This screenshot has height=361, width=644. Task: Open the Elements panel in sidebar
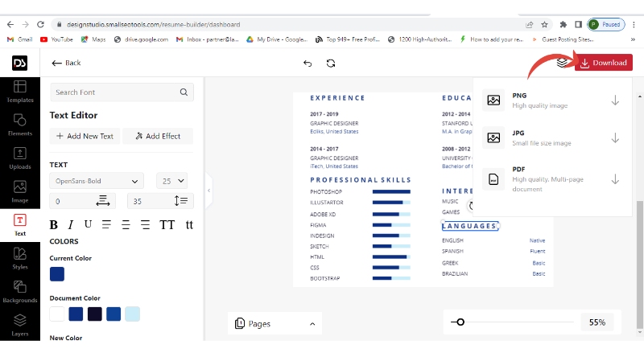tap(20, 125)
